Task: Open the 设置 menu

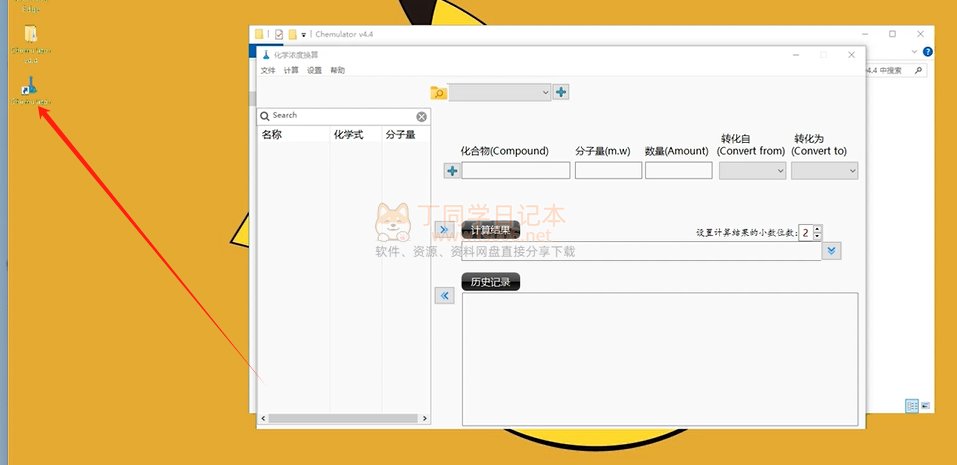Action: tap(314, 71)
